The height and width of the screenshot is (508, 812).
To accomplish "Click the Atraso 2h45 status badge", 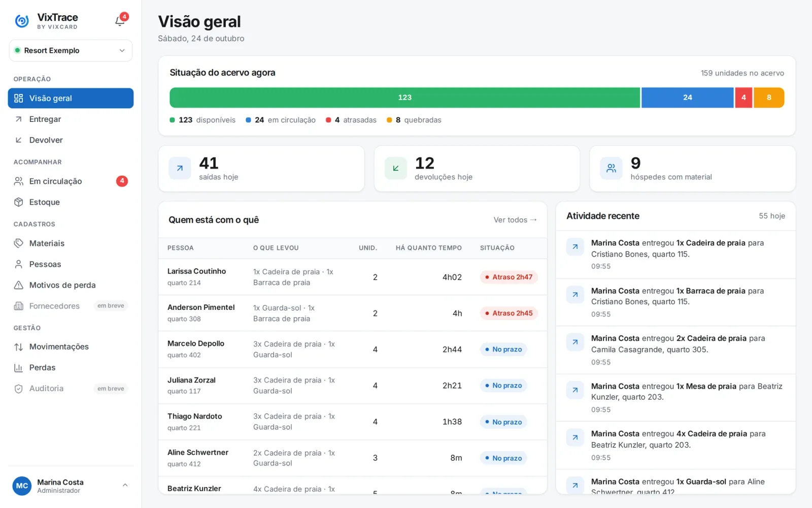I will pos(509,313).
